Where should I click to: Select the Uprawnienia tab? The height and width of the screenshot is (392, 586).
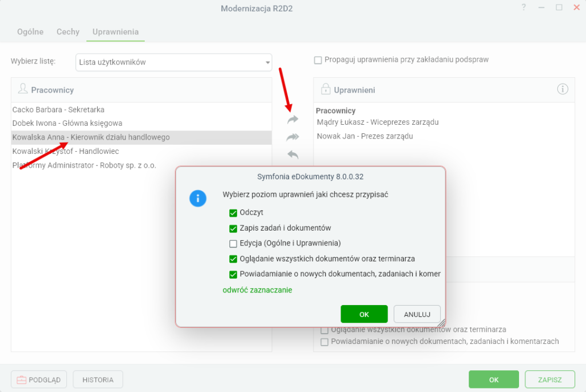pyautogui.click(x=116, y=32)
